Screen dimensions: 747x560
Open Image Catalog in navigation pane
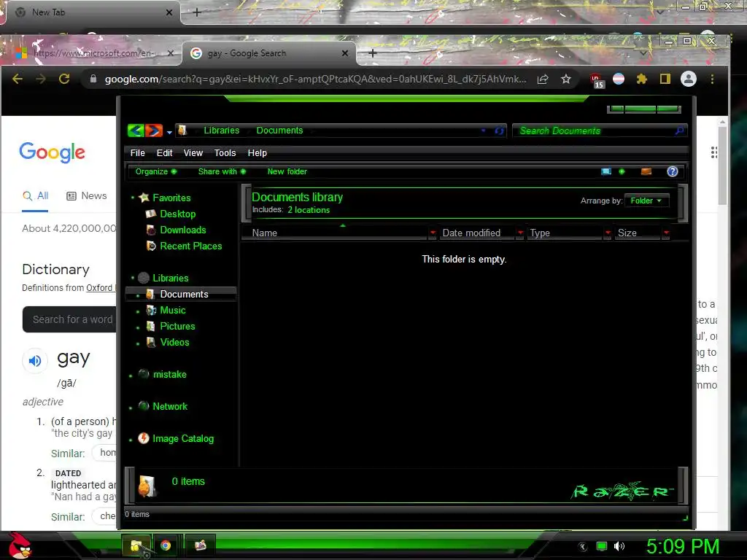183,438
